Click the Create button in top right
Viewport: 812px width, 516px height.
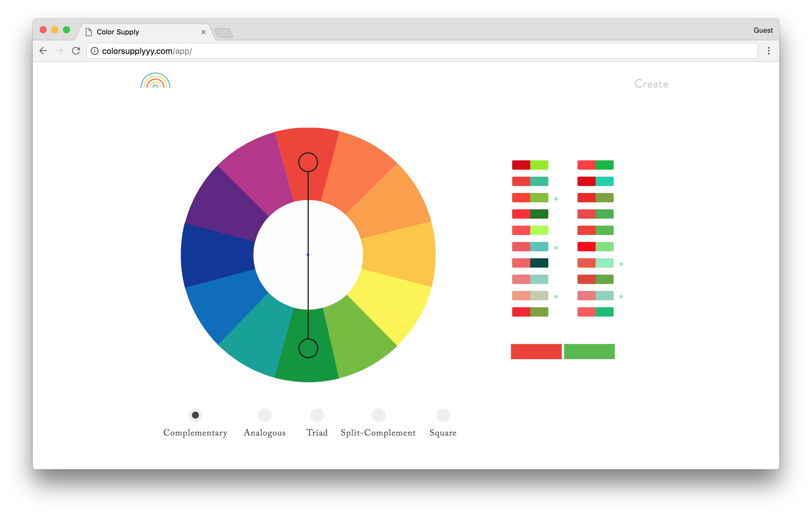[x=651, y=83]
